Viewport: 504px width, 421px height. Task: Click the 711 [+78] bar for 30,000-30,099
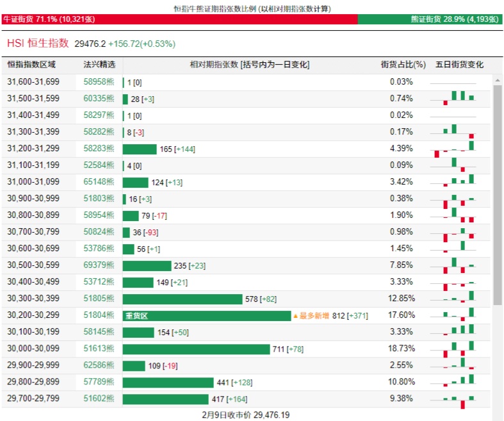click(196, 349)
